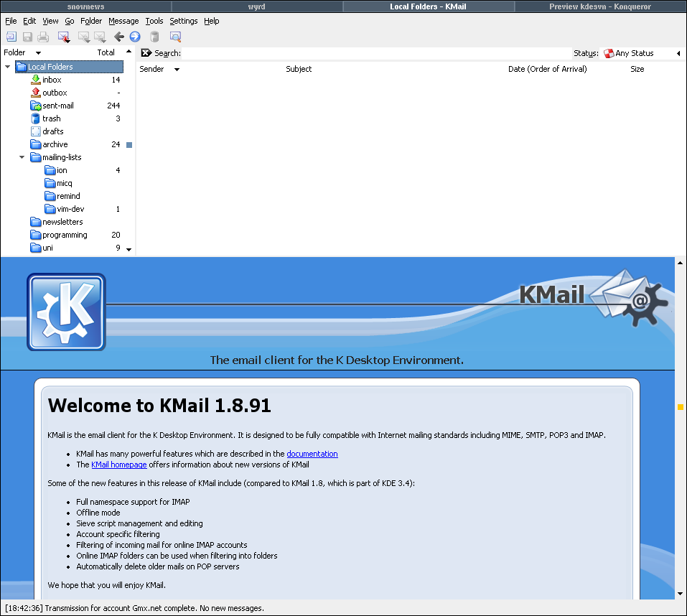This screenshot has width=687, height=616.
Task: Select the Local Folders root item
Action: click(x=69, y=67)
